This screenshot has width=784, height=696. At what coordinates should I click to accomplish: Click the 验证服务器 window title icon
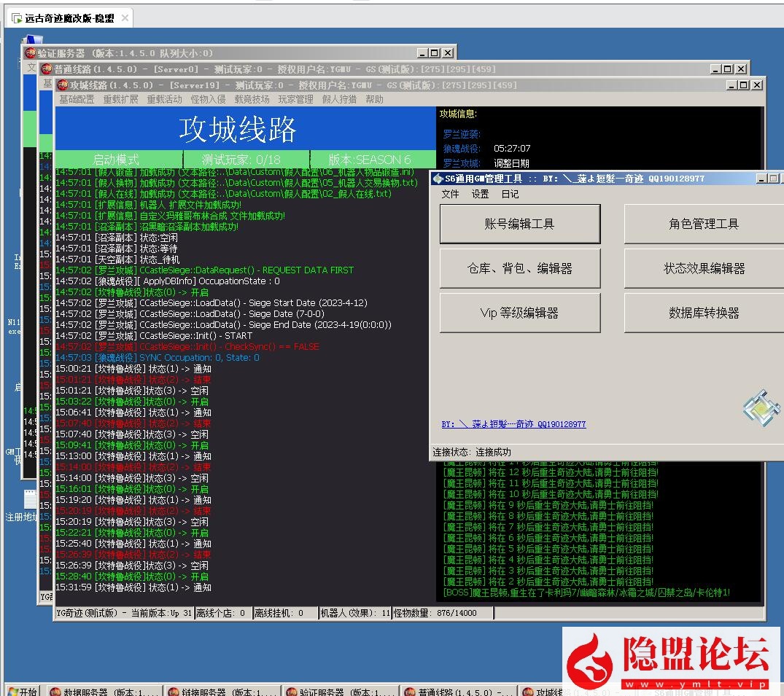(x=30, y=53)
